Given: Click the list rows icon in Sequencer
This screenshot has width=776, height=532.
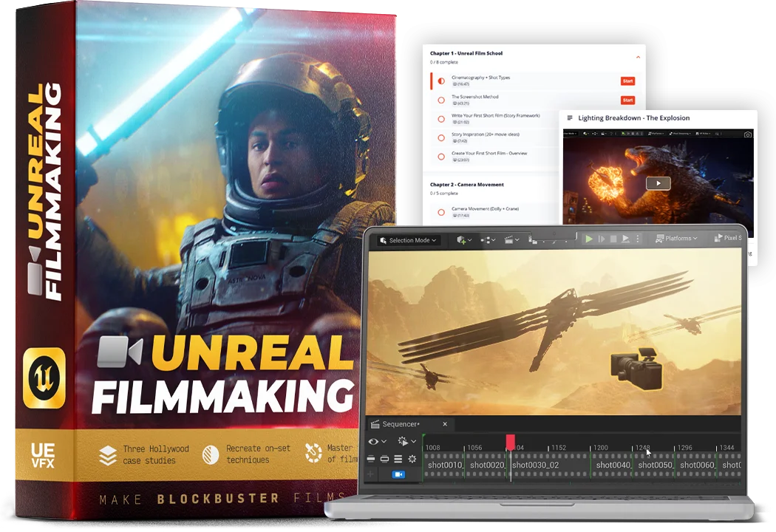Looking at the screenshot, I should [398, 460].
